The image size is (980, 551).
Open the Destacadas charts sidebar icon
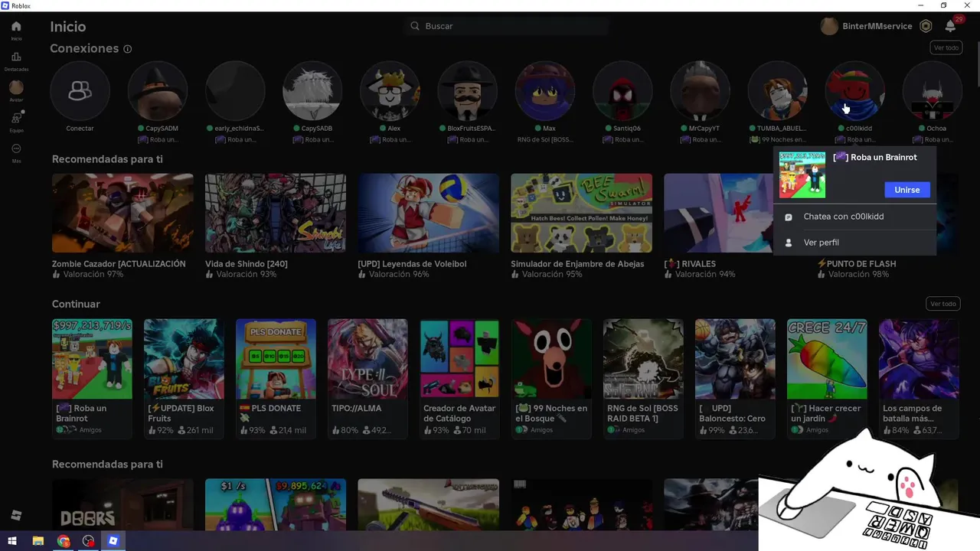click(x=16, y=57)
